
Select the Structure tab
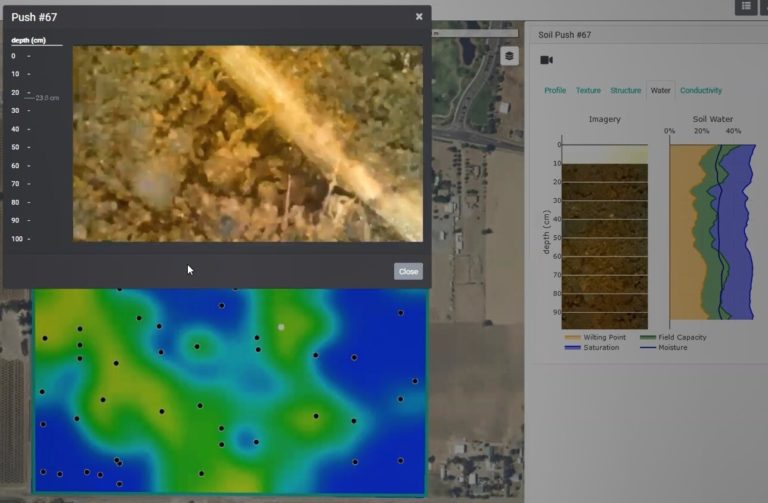coord(626,91)
